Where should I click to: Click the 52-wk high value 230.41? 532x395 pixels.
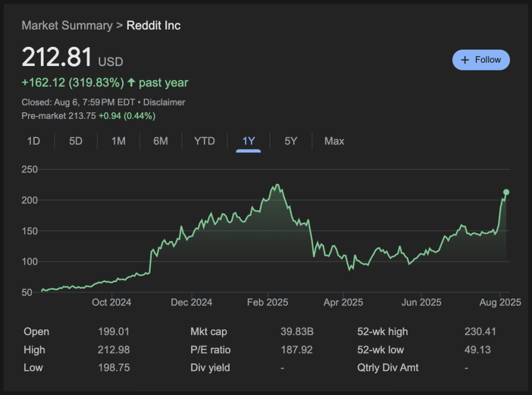480,332
